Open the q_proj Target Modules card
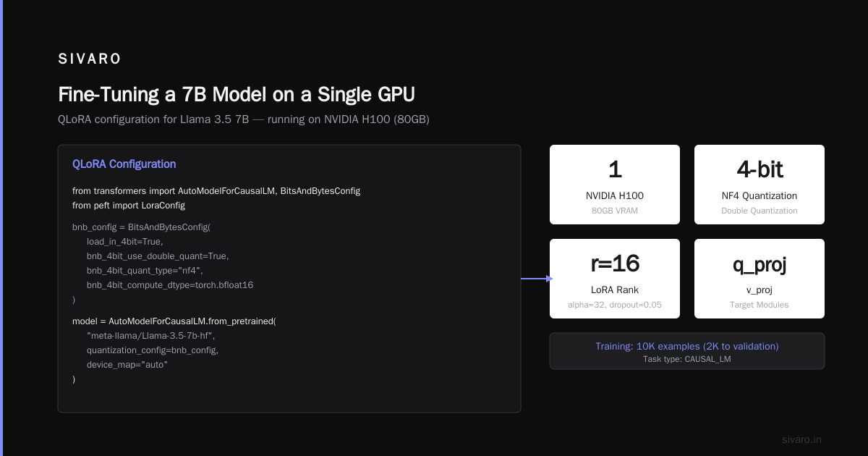This screenshot has height=456, width=868. [759, 279]
